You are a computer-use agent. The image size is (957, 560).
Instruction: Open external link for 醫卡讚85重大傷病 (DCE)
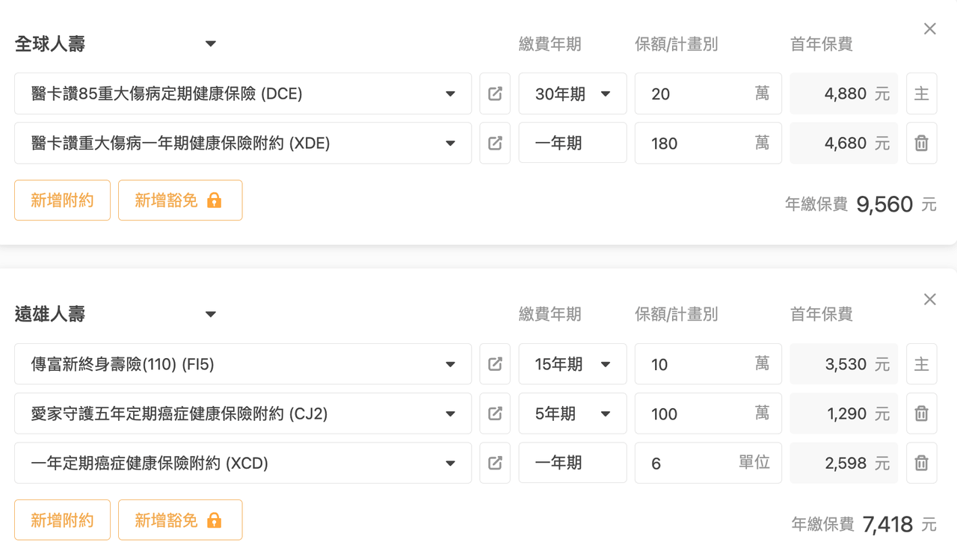[495, 93]
